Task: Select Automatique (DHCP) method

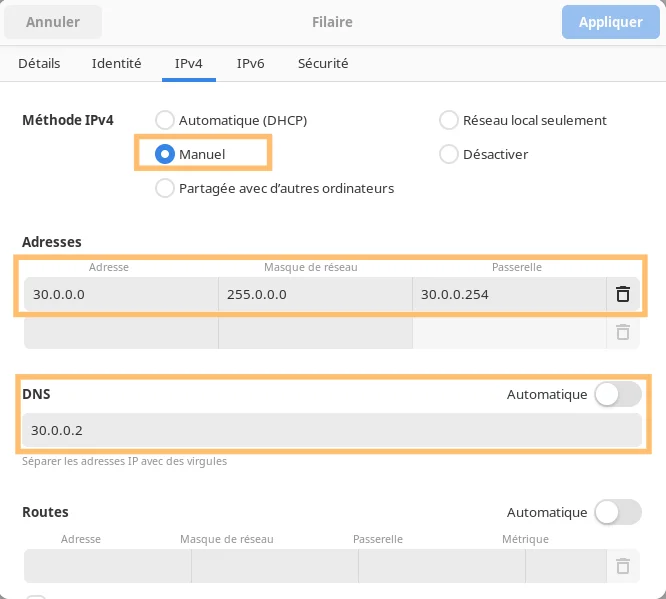Action: point(164,120)
